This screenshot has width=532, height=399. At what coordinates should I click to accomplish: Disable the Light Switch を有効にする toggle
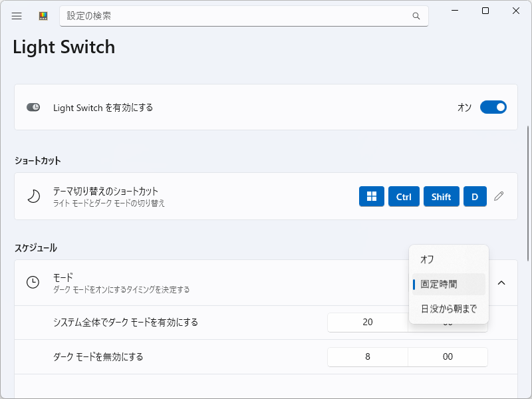click(493, 107)
